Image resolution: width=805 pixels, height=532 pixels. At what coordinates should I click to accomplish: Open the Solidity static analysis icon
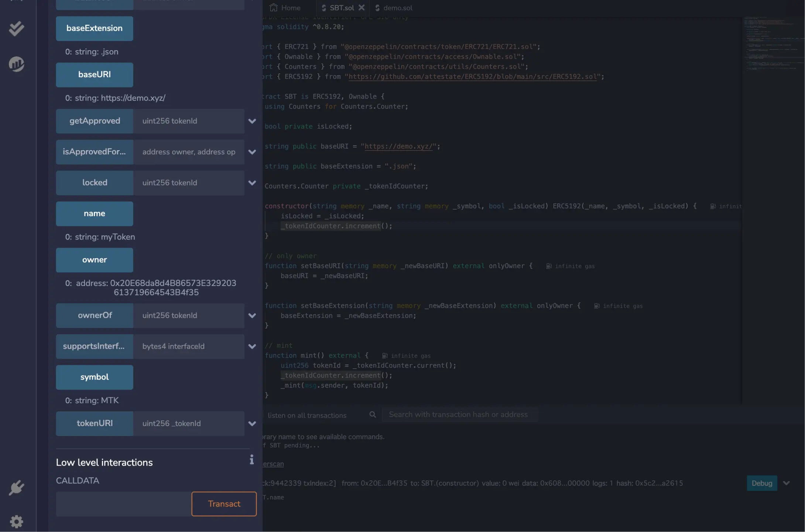point(16,64)
